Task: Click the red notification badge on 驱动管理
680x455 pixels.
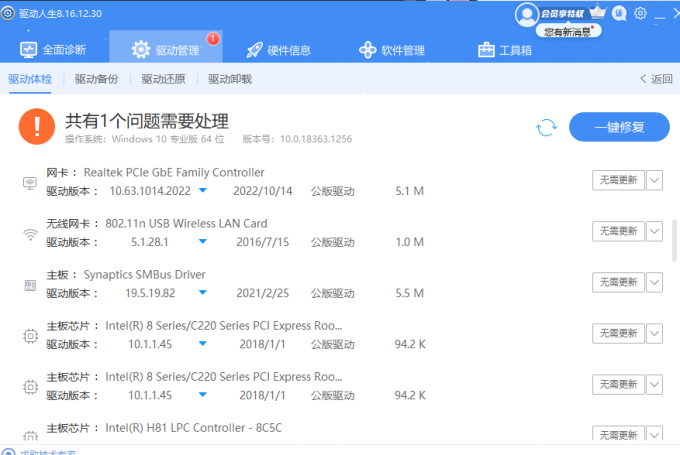Action: click(x=213, y=39)
